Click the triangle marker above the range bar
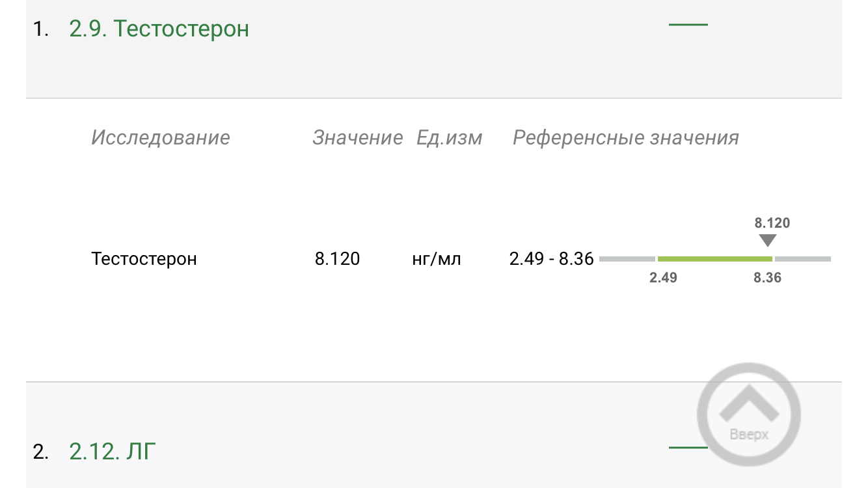Screen dimensions: 868x488 click(768, 241)
